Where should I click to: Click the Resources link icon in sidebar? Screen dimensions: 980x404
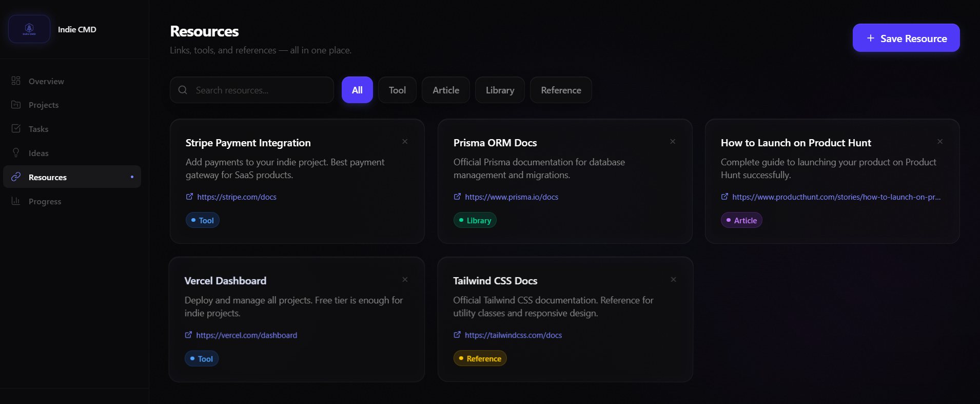click(16, 177)
